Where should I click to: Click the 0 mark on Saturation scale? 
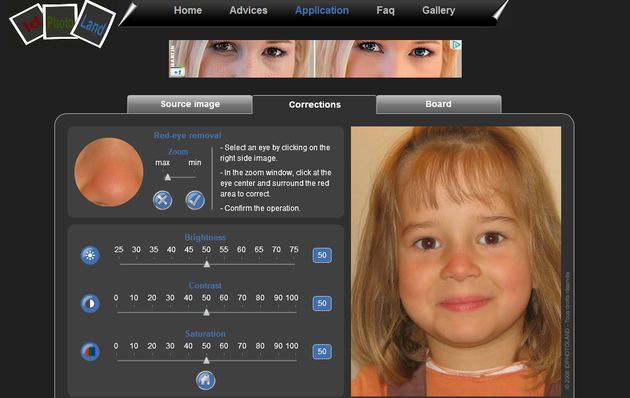point(116,346)
